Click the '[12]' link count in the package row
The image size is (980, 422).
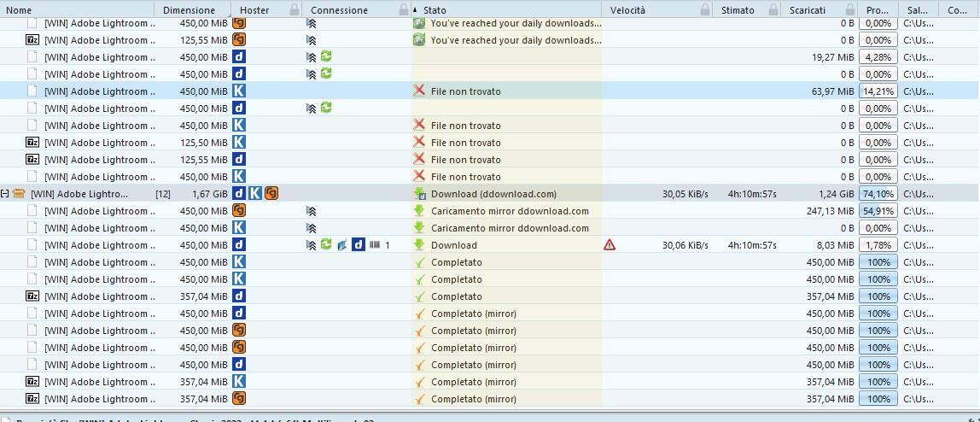[x=162, y=194]
